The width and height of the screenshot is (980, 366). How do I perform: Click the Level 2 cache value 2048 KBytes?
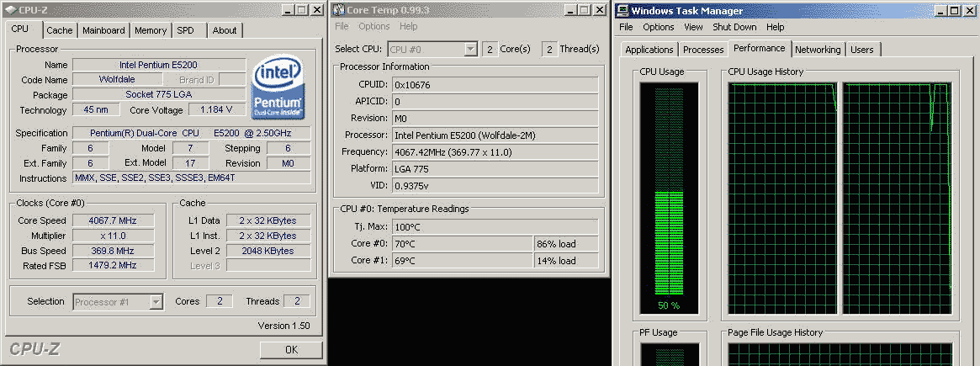pos(268,250)
